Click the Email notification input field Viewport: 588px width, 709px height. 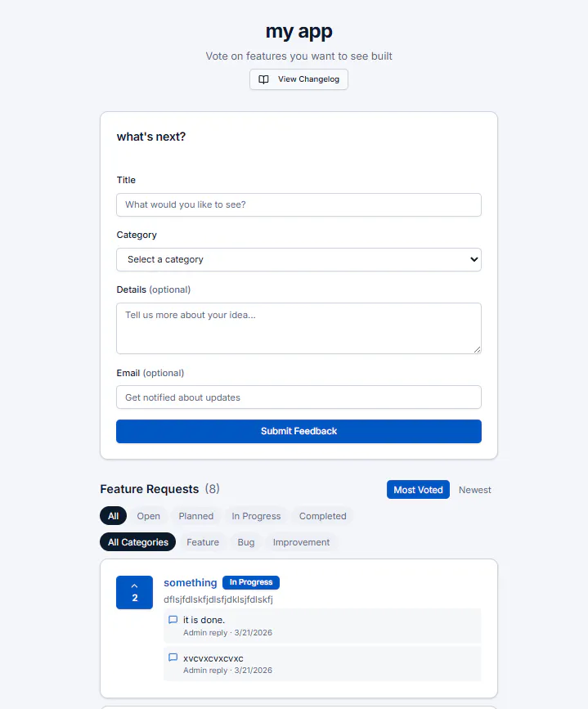(x=298, y=397)
